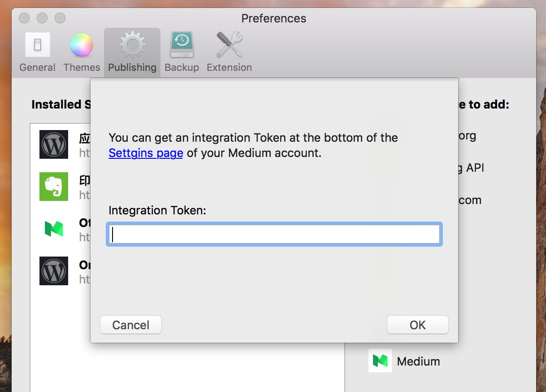Click the Settgins page link
Viewport: 546px width, 392px height.
(146, 153)
